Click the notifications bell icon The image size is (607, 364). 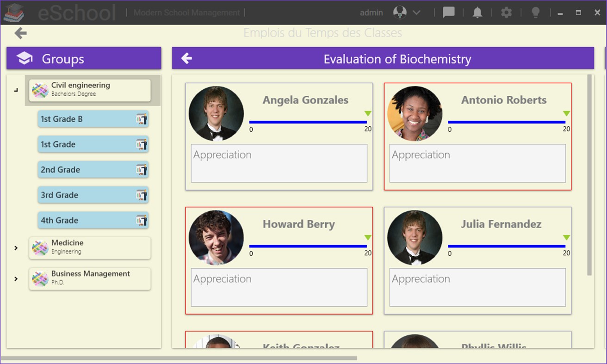point(478,12)
